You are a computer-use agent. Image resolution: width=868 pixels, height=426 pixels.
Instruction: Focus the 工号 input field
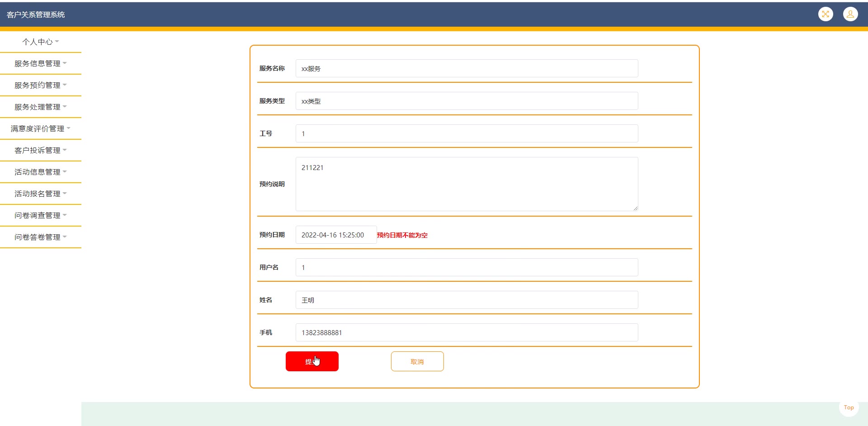[467, 133]
